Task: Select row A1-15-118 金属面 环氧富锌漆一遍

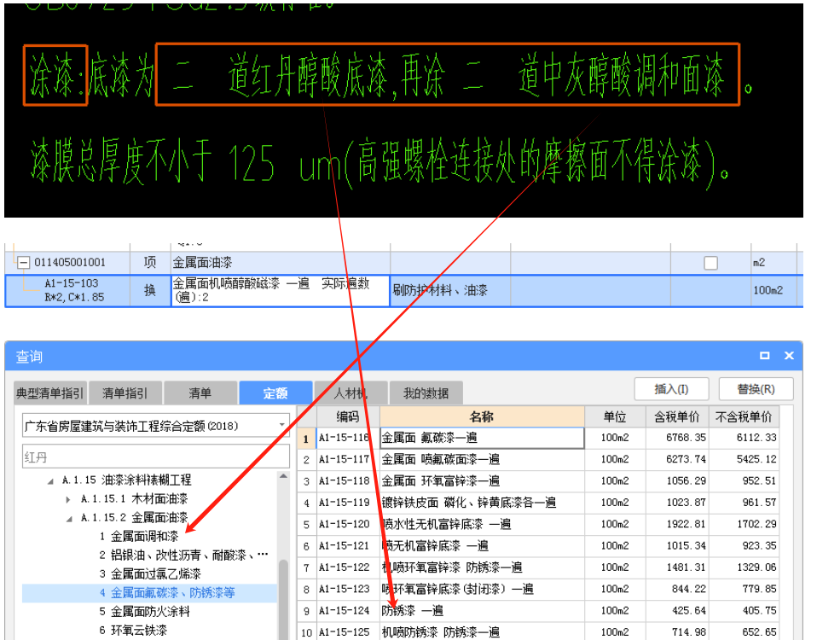Action: 537,480
